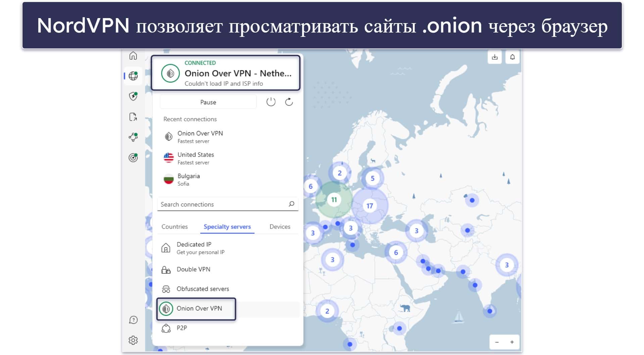Click the Obfuscated servers icon
Image resolution: width=644 pixels, height=355 pixels.
(x=166, y=289)
